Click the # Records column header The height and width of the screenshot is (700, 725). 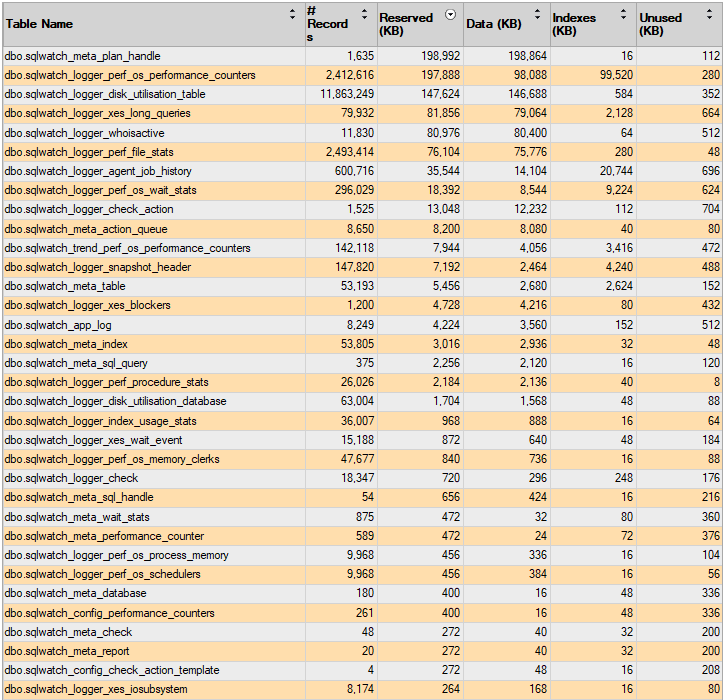341,25
